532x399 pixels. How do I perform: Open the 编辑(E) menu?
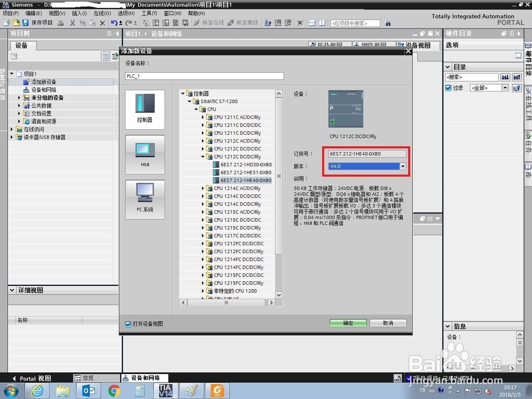click(x=34, y=13)
